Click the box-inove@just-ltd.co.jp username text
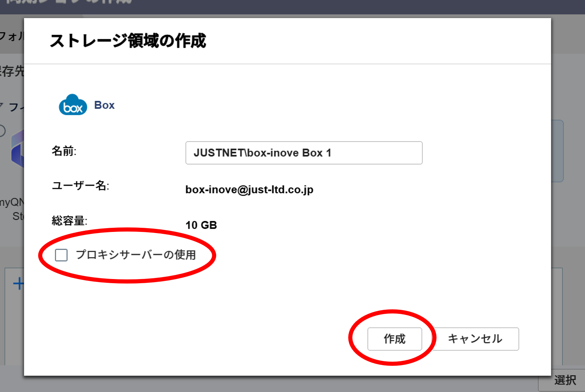The image size is (585, 392). (249, 190)
